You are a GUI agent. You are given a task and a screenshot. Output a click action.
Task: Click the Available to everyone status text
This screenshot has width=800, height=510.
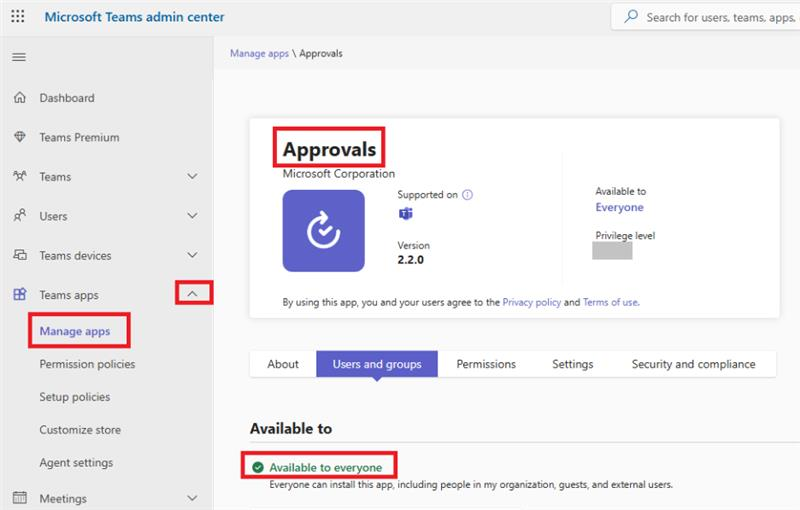326,467
